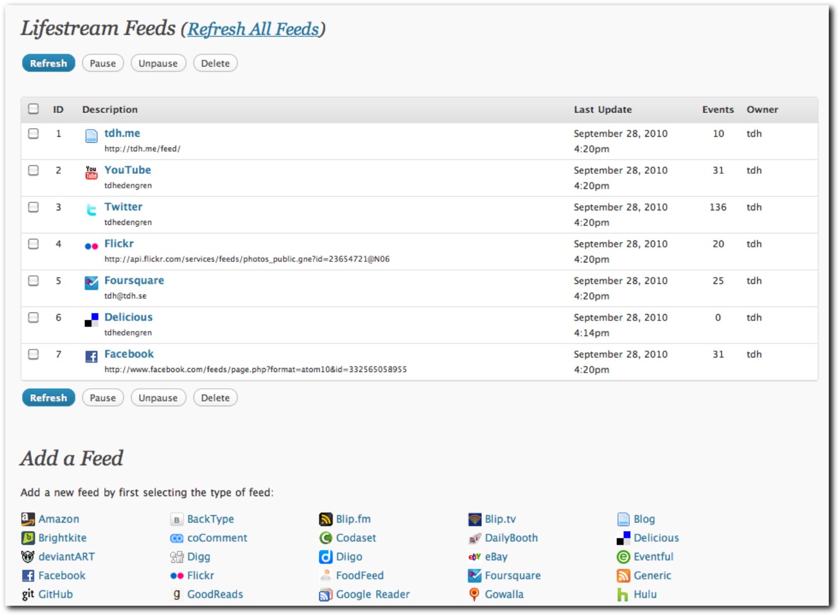Viewport: 840px width, 616px height.
Task: Click the eBay icon
Action: pyautogui.click(x=474, y=557)
